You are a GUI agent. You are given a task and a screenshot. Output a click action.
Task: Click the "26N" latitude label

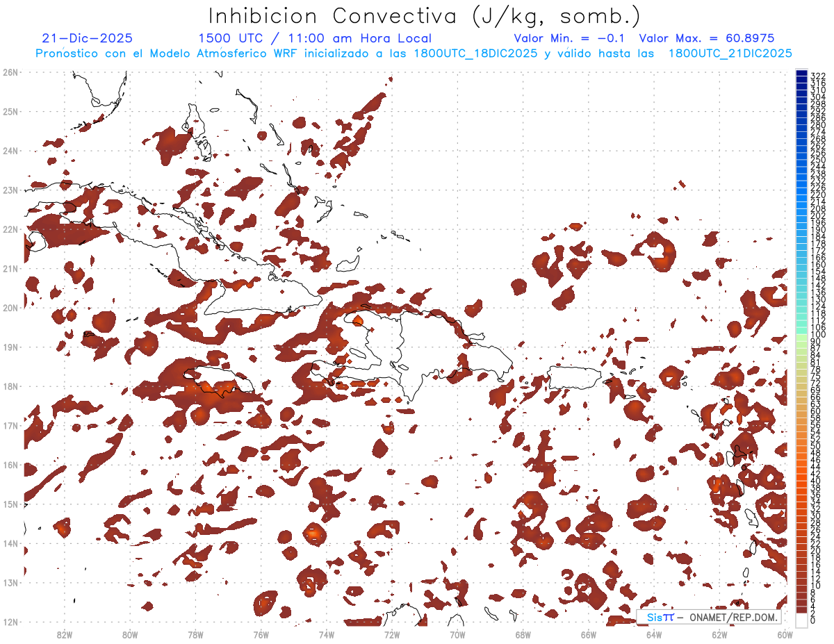coord(10,72)
